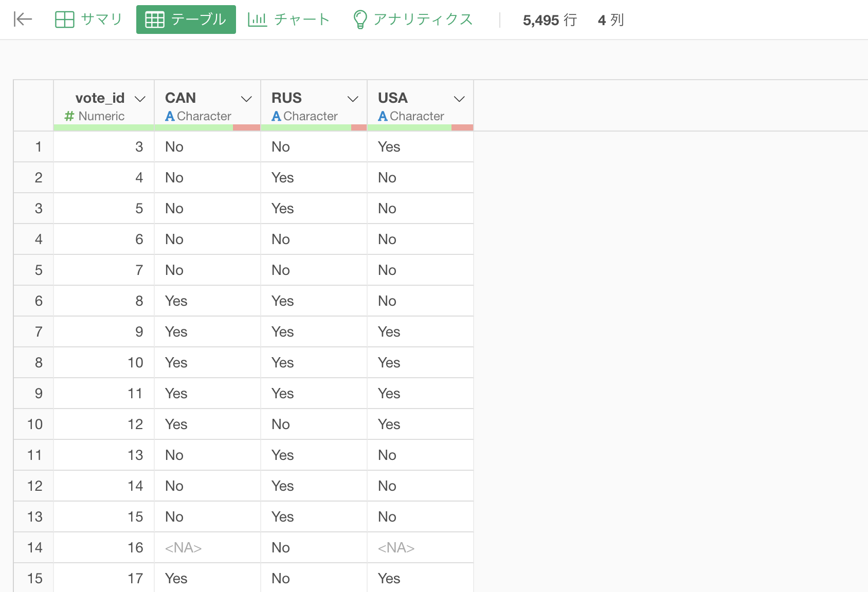This screenshot has width=868, height=592.
Task: Switch to the テーブル table tab
Action: pos(186,20)
